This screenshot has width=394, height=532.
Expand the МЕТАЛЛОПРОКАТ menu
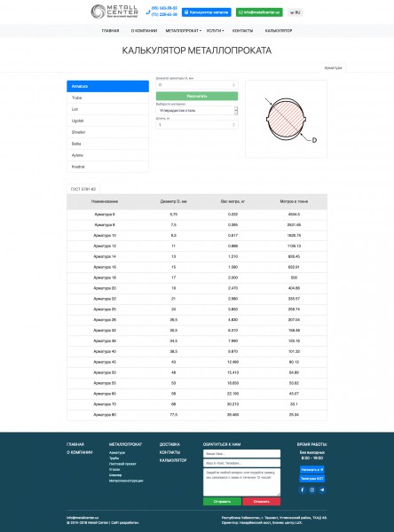pos(184,31)
